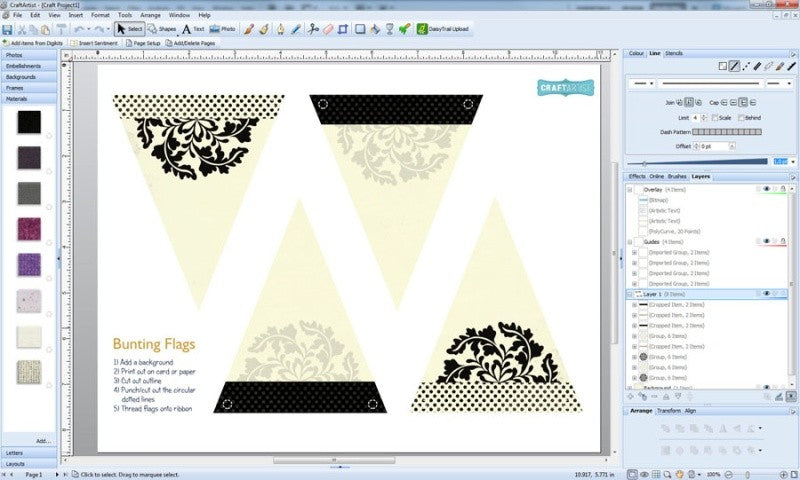Click the Format Painter icon
This screenshot has height=480, width=800.
pyautogui.click(x=61, y=30)
